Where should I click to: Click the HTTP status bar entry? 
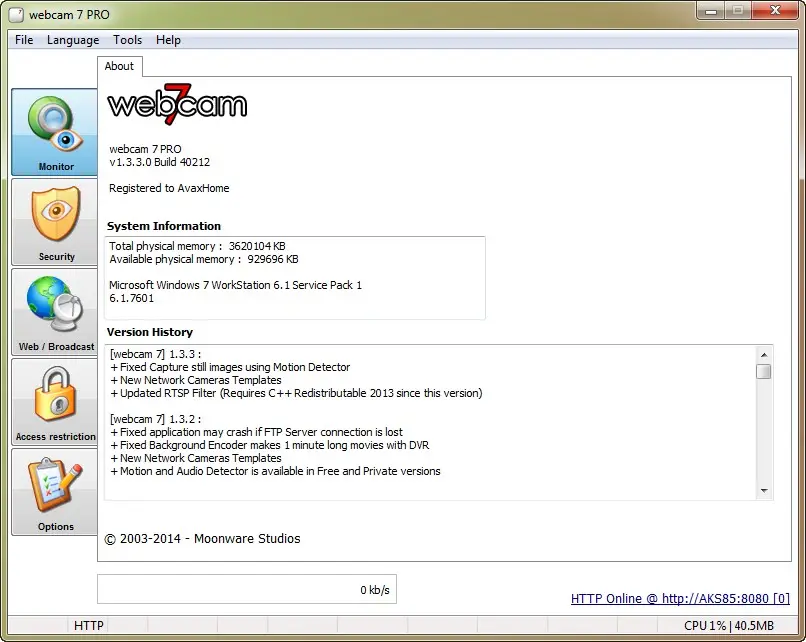[88, 626]
